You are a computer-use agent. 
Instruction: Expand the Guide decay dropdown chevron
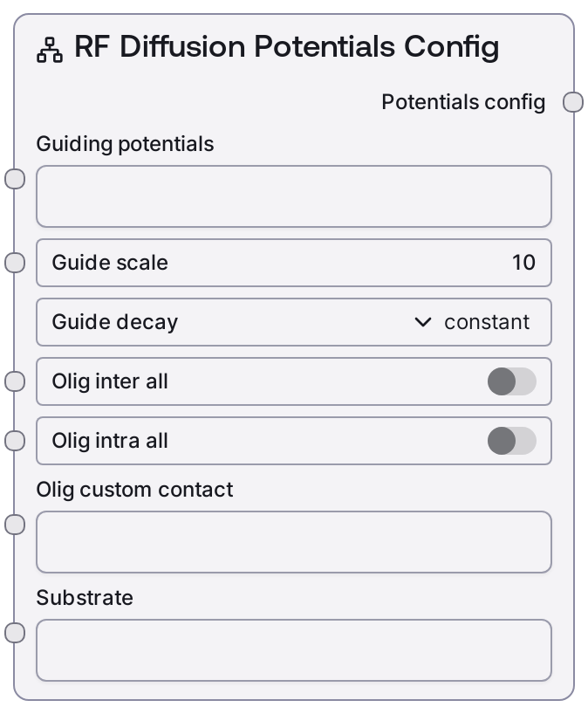tap(423, 322)
